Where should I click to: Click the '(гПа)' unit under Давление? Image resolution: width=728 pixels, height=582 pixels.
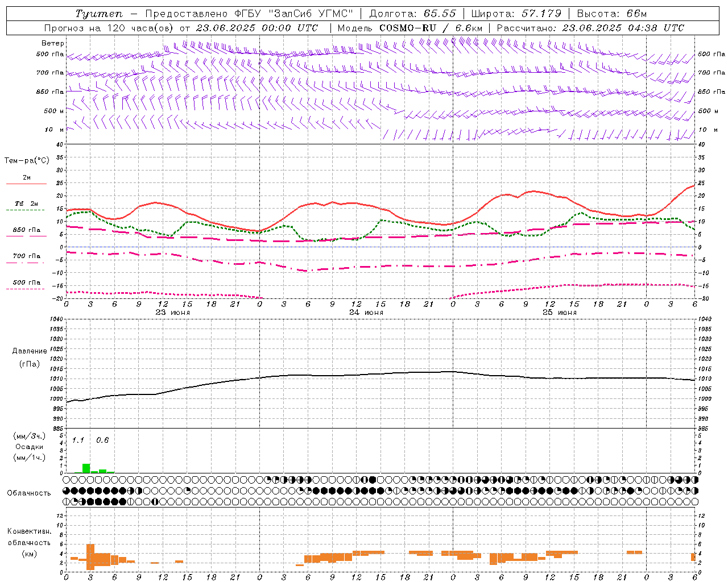(x=30, y=364)
